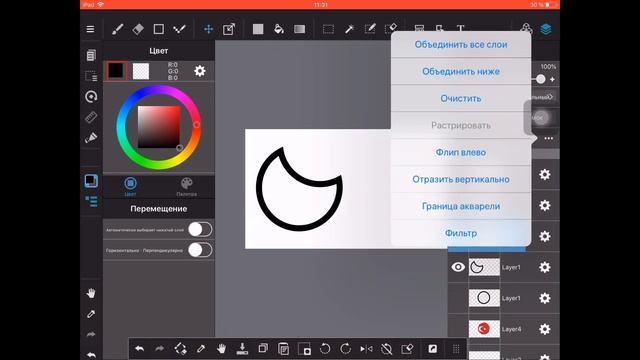Select the Hand tool in bottom toolbar
This screenshot has width=640, height=360.
(x=222, y=349)
